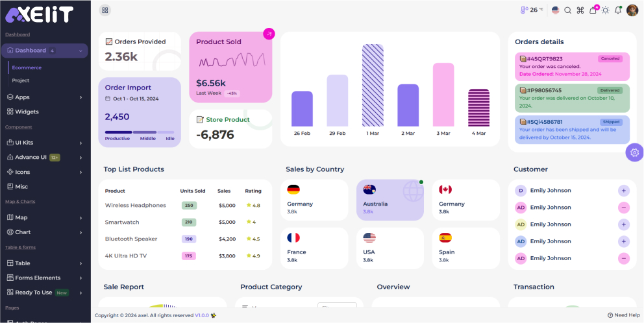
Task: Click the Need Help link
Action: [x=624, y=315]
